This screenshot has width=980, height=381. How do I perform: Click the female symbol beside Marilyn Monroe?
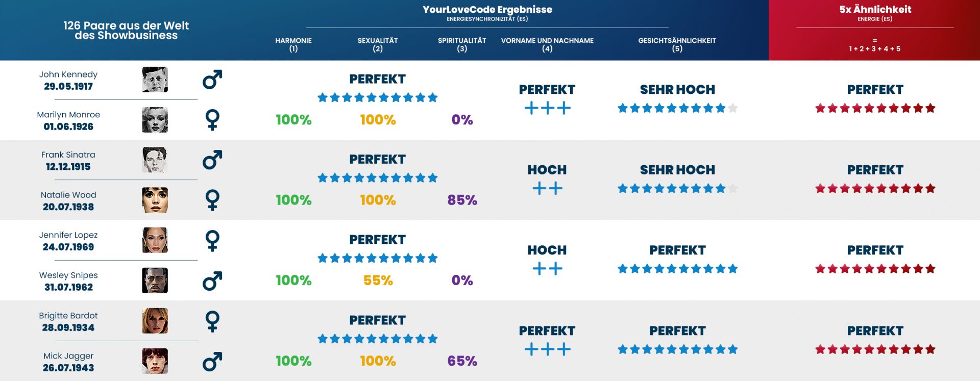pos(212,120)
